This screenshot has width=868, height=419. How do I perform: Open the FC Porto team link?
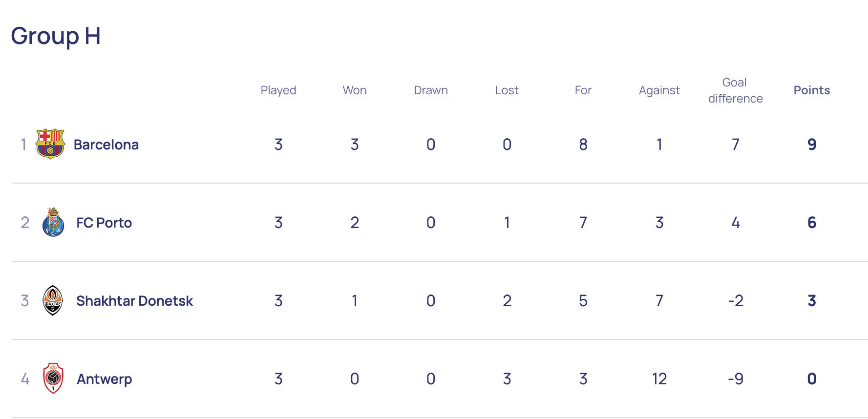tap(104, 223)
